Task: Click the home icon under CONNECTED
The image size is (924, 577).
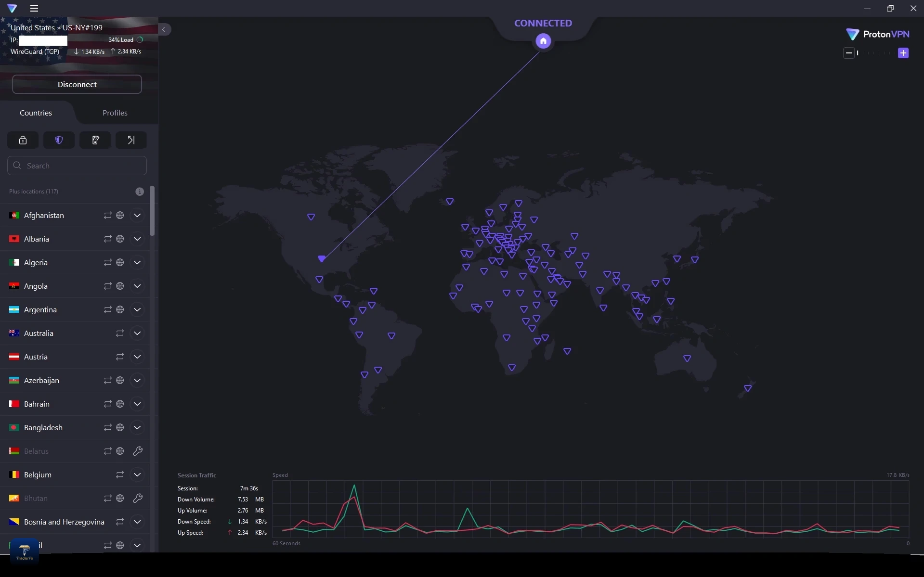Action: pyautogui.click(x=543, y=41)
